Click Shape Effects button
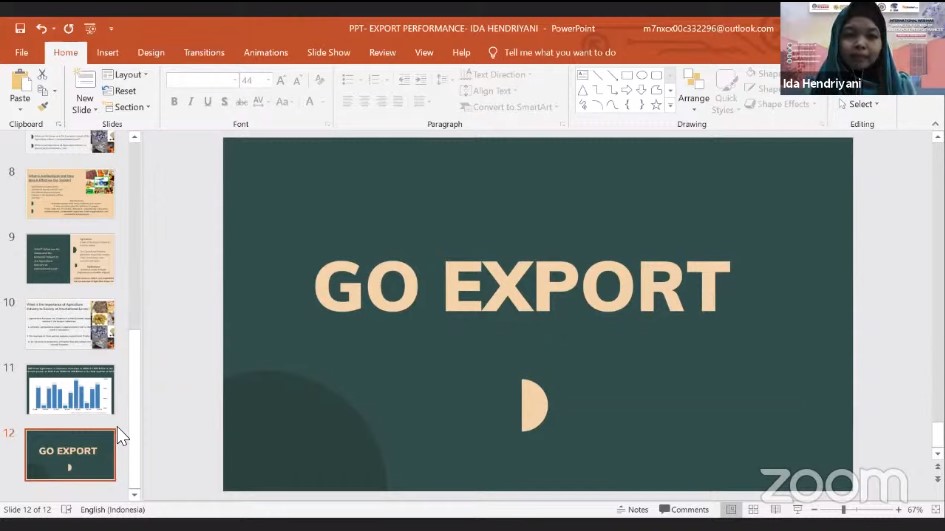This screenshot has width=945, height=531. [781, 104]
